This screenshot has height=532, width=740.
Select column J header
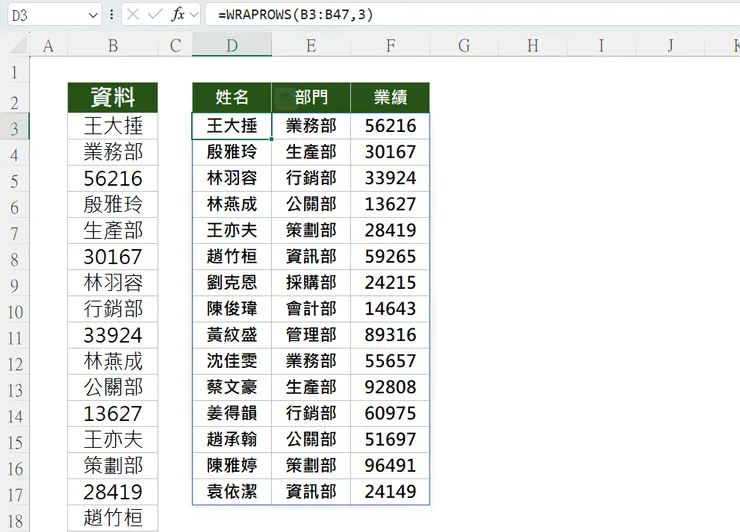pyautogui.click(x=670, y=46)
